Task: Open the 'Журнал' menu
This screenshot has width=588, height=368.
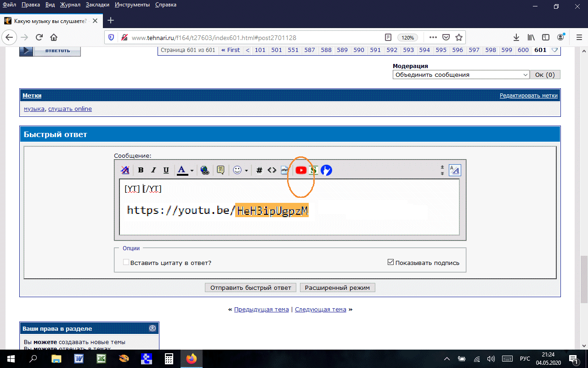Action: tap(70, 5)
